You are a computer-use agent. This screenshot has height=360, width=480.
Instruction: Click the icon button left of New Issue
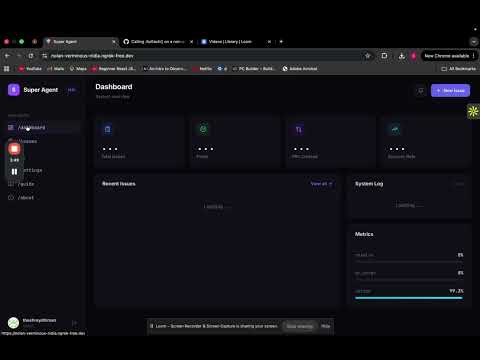pyautogui.click(x=421, y=90)
